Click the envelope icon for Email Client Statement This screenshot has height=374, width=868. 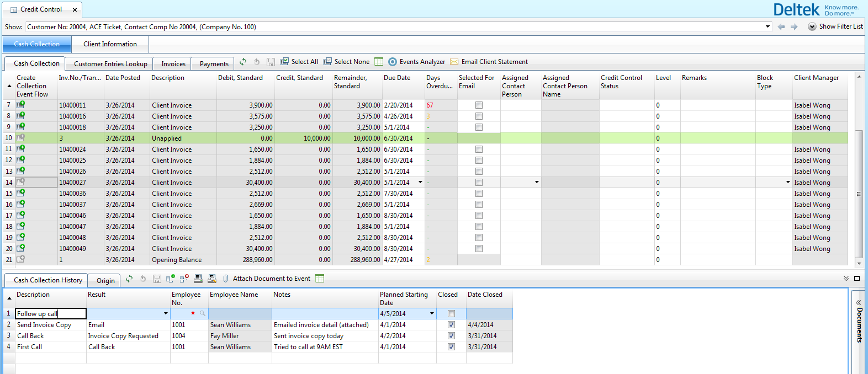(x=454, y=62)
